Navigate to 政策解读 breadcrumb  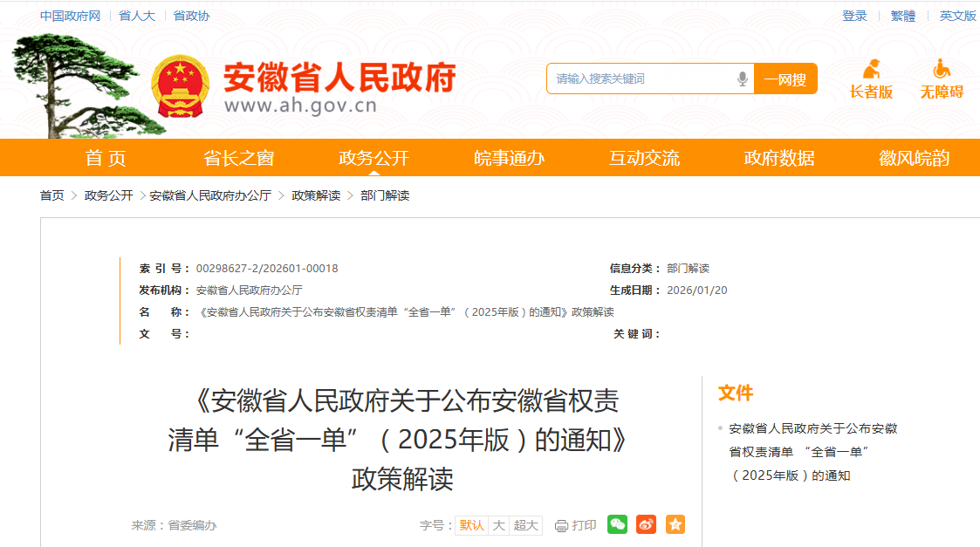click(x=316, y=195)
